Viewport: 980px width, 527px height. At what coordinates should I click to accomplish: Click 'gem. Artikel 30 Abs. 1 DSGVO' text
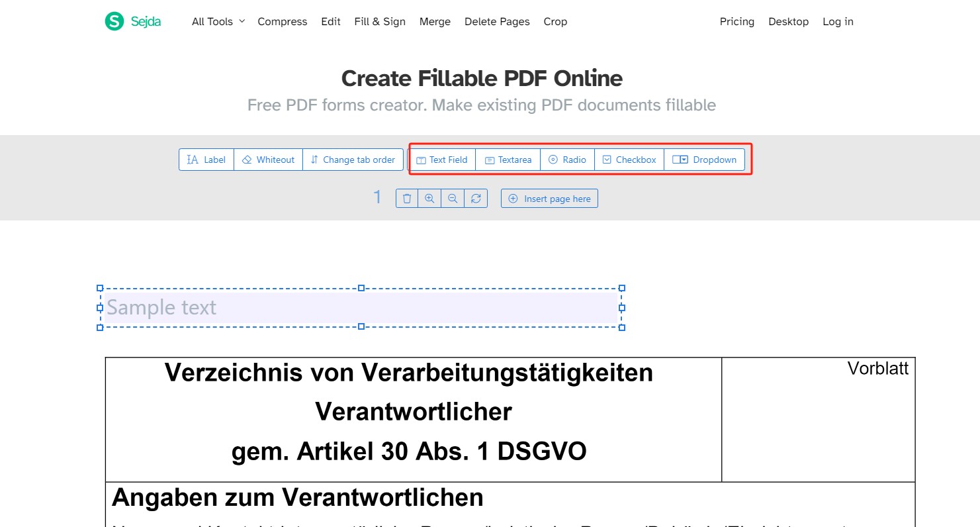click(409, 452)
